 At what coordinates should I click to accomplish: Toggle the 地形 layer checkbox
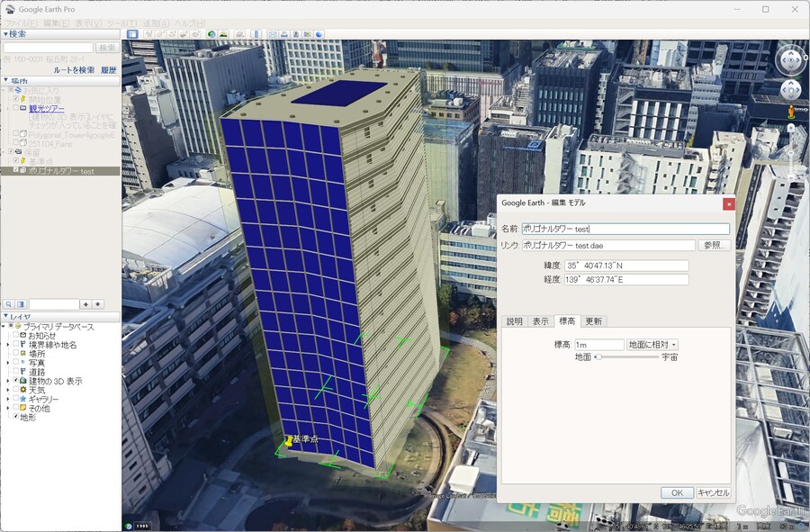[13, 418]
